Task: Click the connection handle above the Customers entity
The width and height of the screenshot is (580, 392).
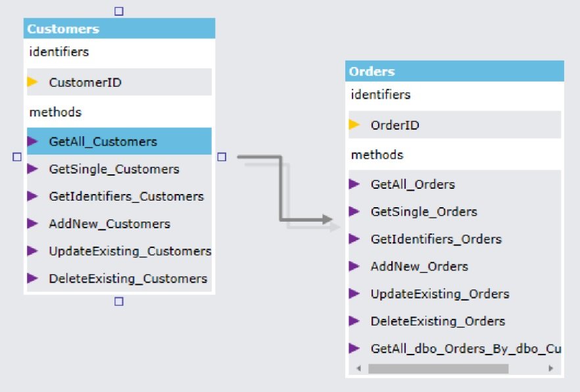Action: [118, 11]
